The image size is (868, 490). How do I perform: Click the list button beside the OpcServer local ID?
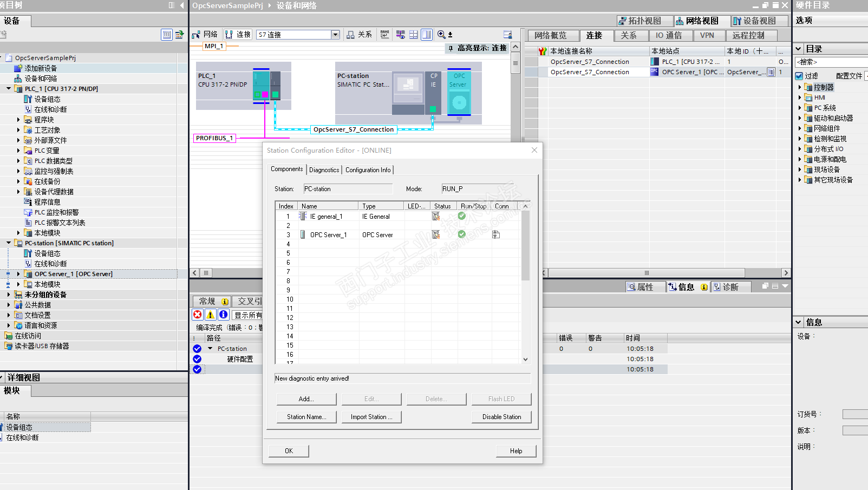click(771, 72)
